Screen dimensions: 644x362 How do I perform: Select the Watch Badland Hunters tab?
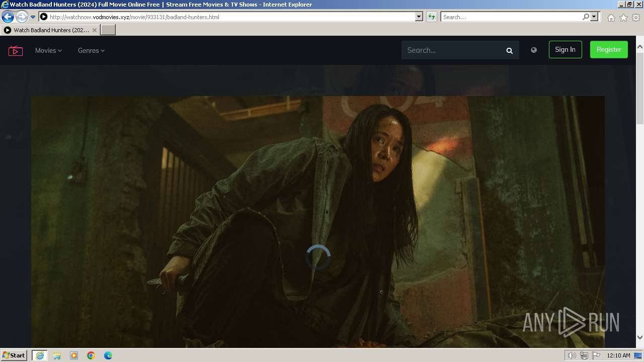coord(50,30)
